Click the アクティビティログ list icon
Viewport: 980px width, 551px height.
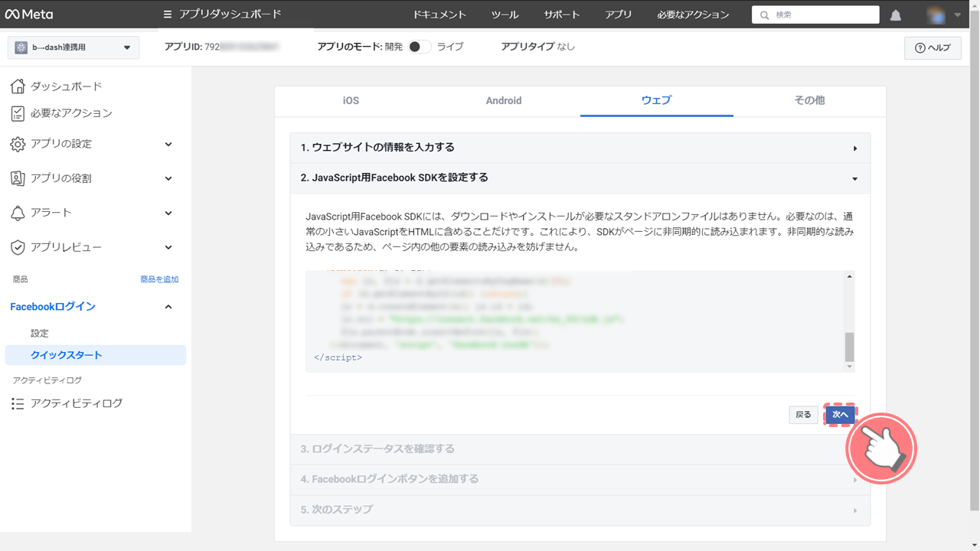pyautogui.click(x=18, y=403)
